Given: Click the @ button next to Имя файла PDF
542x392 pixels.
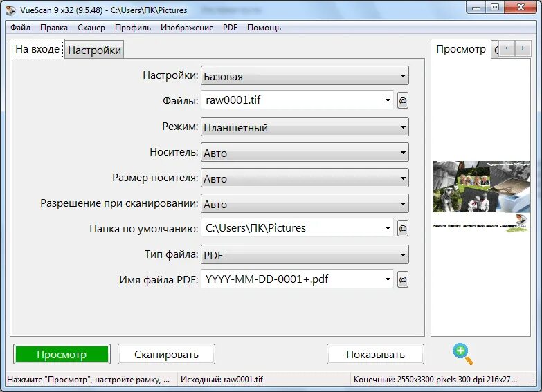Looking at the screenshot, I should click(x=402, y=279).
